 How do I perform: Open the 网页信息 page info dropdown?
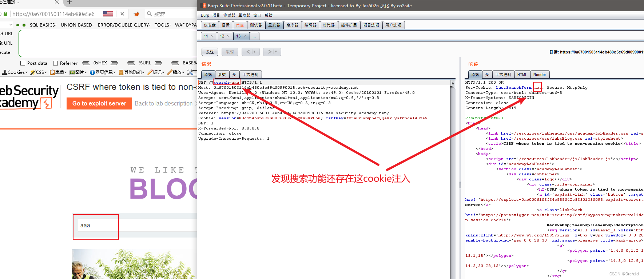point(103,72)
